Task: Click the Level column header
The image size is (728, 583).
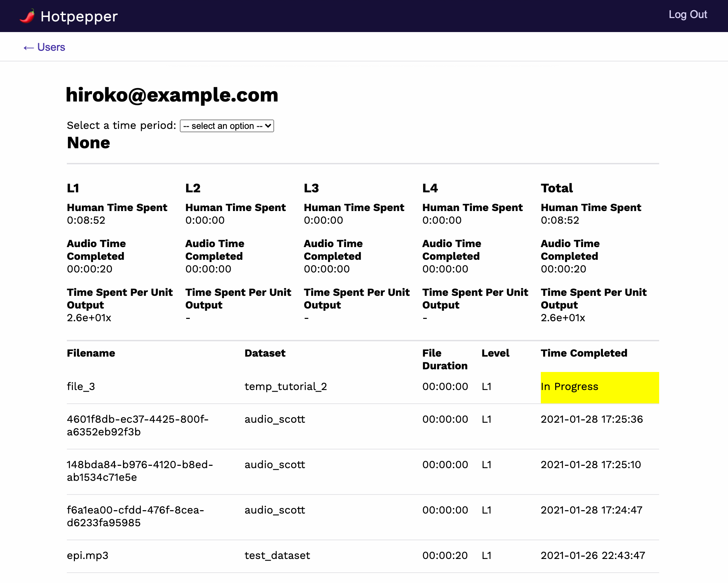Action: pyautogui.click(x=495, y=353)
